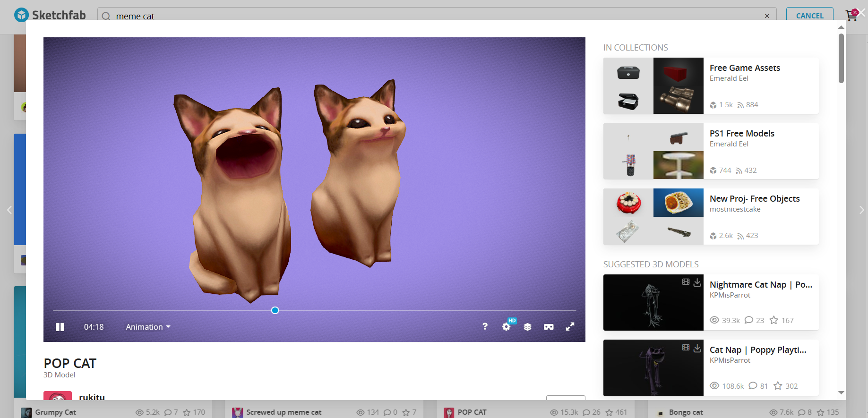
Task: Click the 302 likes star on Cat Nap
Action: [778, 386]
